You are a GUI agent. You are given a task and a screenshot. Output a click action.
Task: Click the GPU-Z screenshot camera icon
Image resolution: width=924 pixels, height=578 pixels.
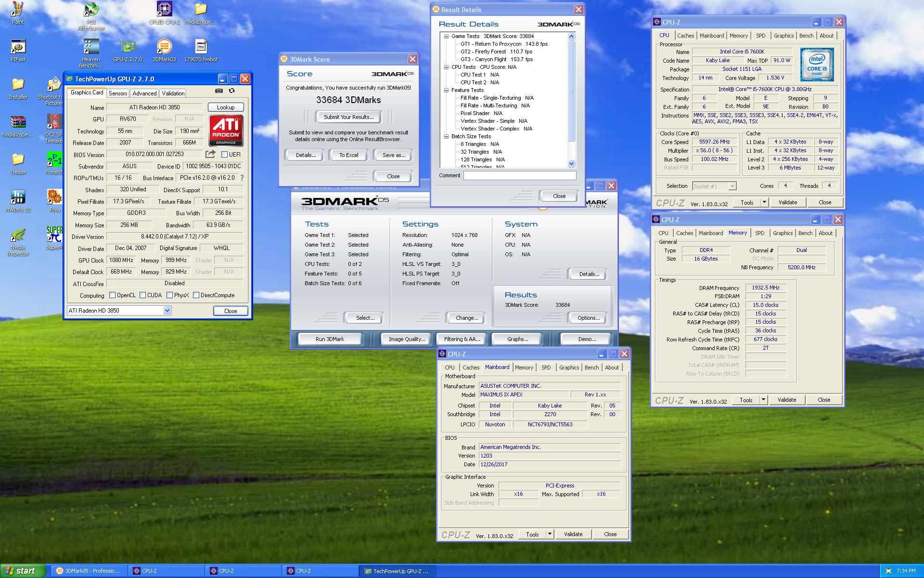pyautogui.click(x=219, y=91)
